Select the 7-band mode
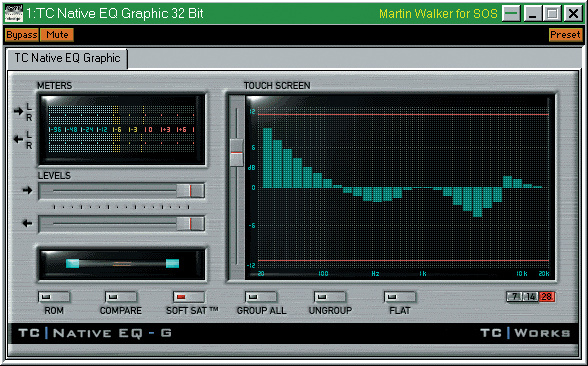This screenshot has height=366, width=588. tap(514, 297)
